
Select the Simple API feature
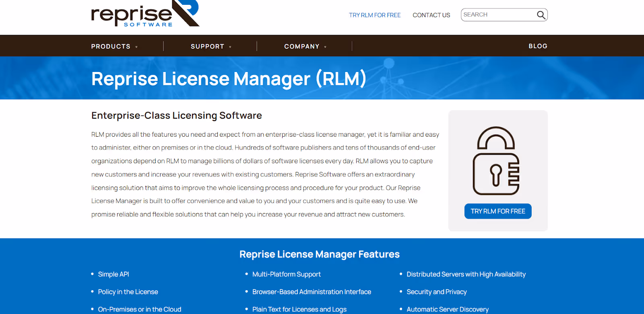[x=114, y=274]
